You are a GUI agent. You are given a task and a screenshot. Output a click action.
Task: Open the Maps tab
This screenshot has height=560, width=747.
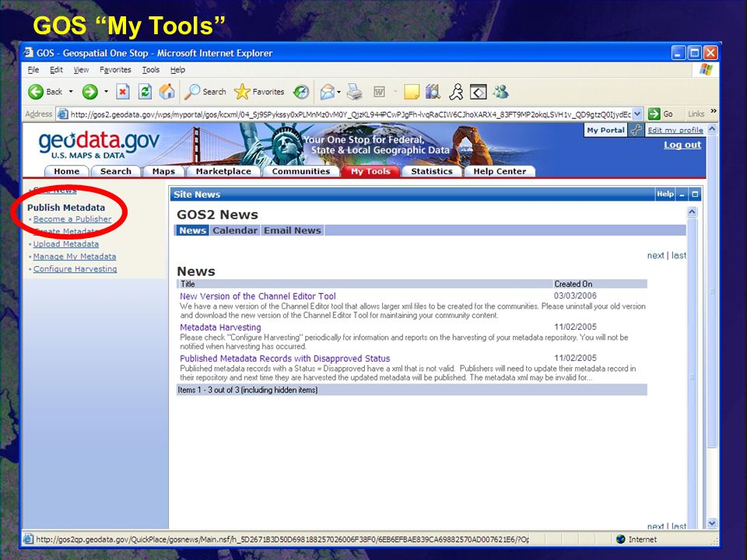point(163,171)
